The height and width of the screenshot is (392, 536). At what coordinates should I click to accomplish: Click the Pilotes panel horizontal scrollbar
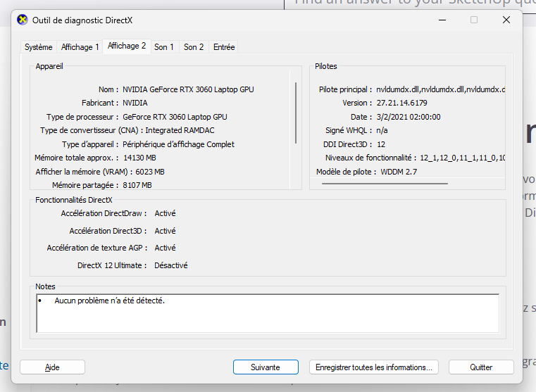click(385, 184)
